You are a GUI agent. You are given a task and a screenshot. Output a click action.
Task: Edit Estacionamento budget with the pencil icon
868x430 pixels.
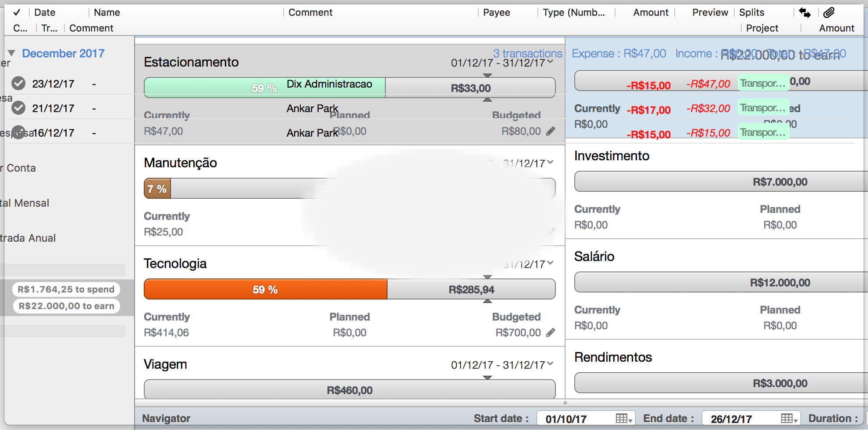(x=551, y=131)
